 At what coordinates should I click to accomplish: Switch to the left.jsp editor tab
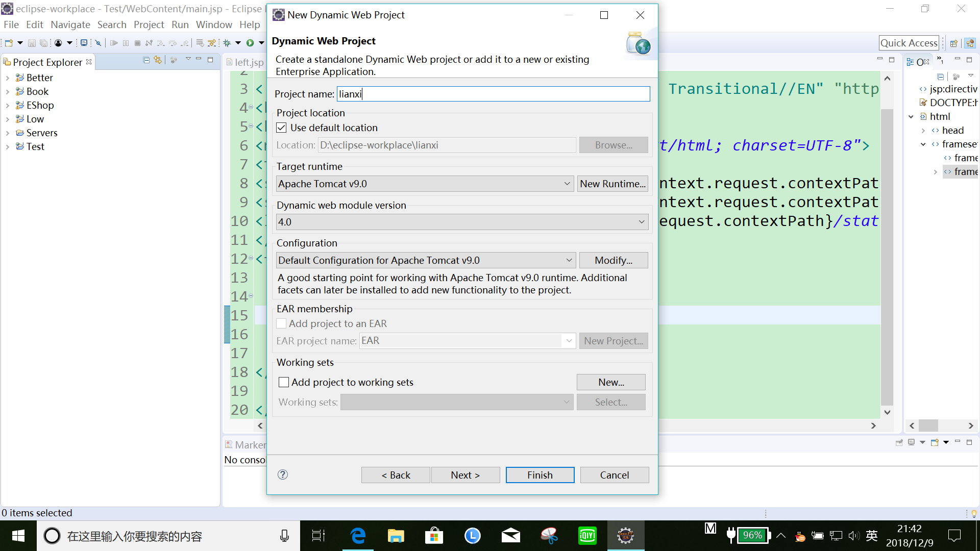pyautogui.click(x=246, y=62)
